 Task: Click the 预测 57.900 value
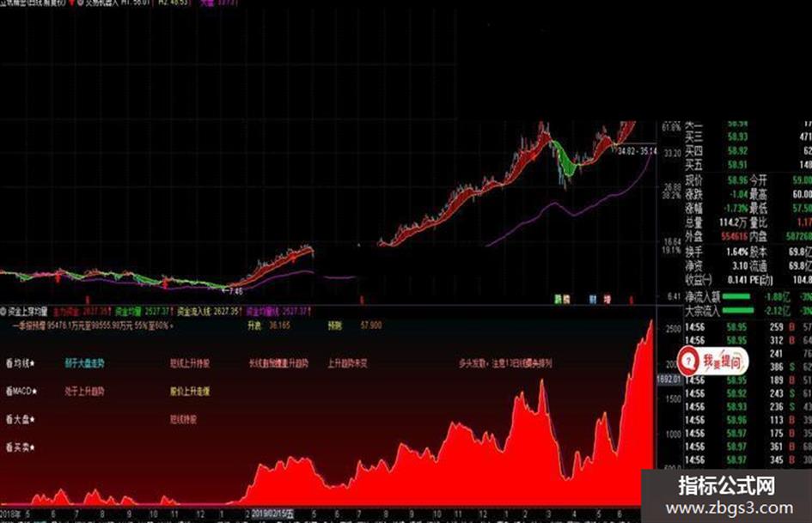(x=355, y=325)
